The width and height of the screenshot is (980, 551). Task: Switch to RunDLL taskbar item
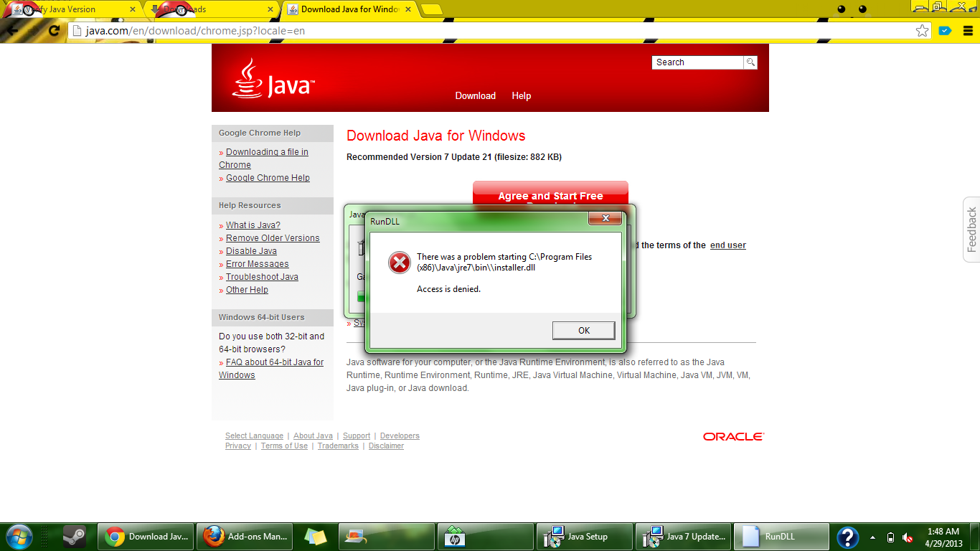[781, 536]
